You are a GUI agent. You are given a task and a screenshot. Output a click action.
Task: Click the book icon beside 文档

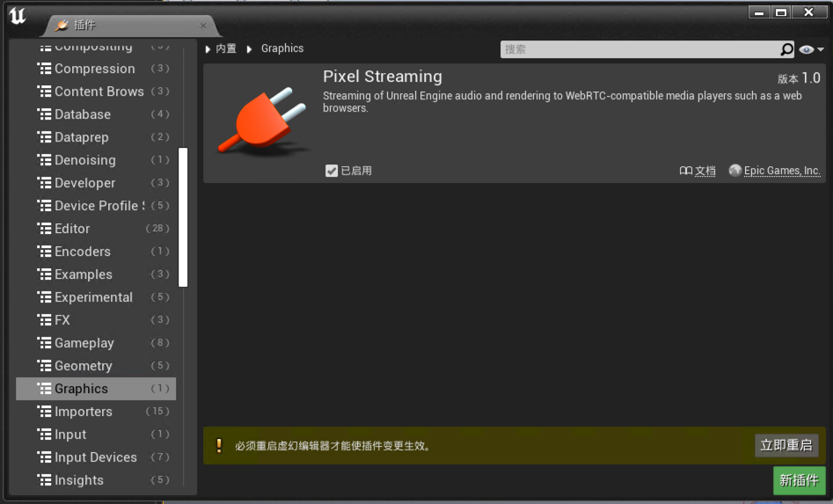pos(686,171)
